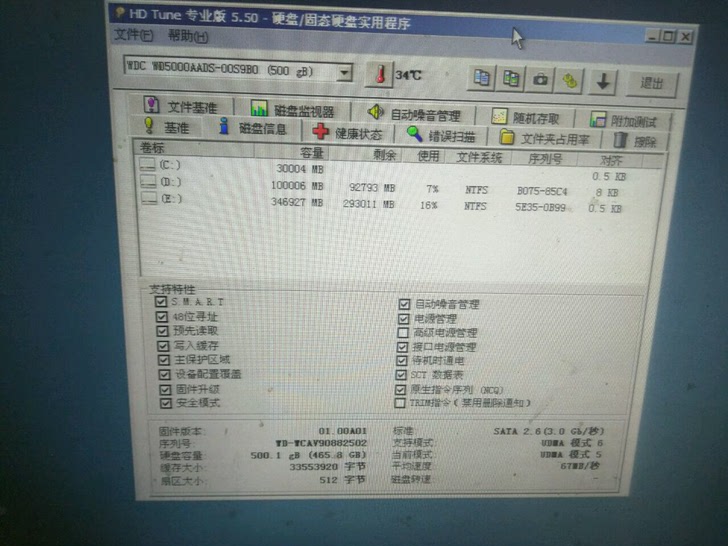Image resolution: width=728 pixels, height=546 pixels.
Task: Click the 剩余 column header
Action: [x=365, y=154]
